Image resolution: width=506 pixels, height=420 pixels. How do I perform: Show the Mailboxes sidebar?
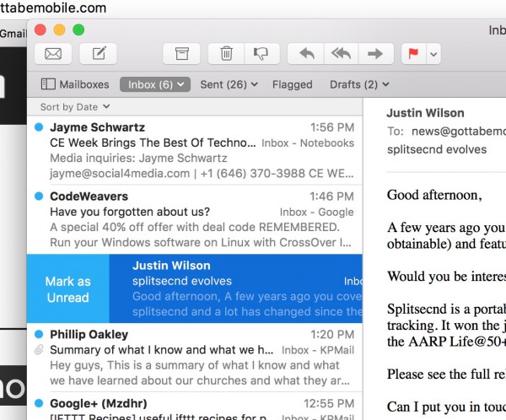click(75, 84)
